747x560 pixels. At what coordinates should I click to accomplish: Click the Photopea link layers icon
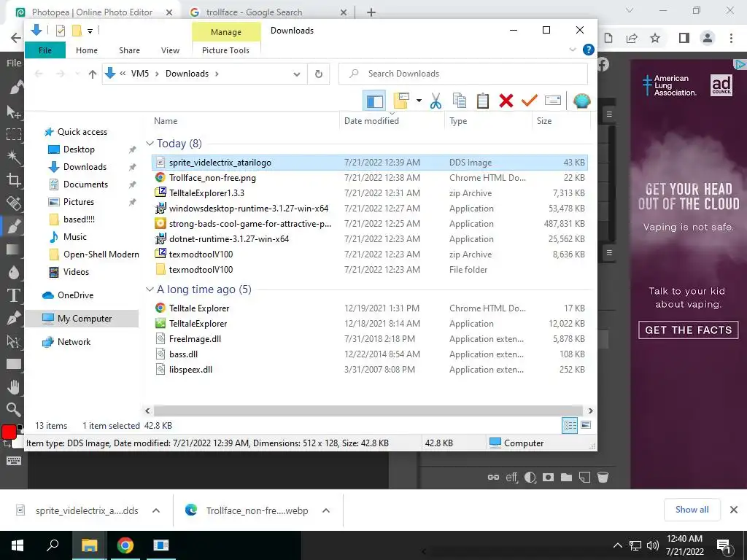(494, 477)
